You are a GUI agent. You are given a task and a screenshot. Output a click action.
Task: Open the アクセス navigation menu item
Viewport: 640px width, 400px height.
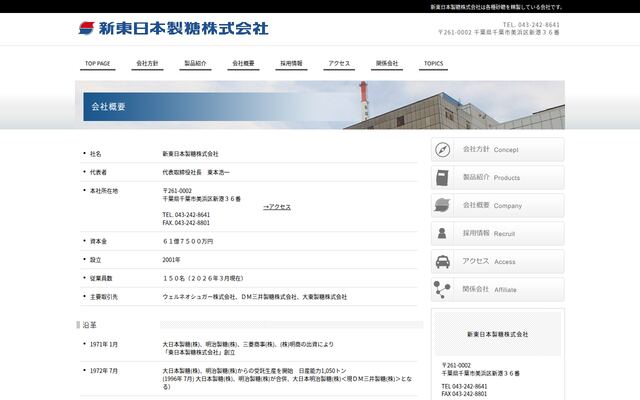[339, 64]
